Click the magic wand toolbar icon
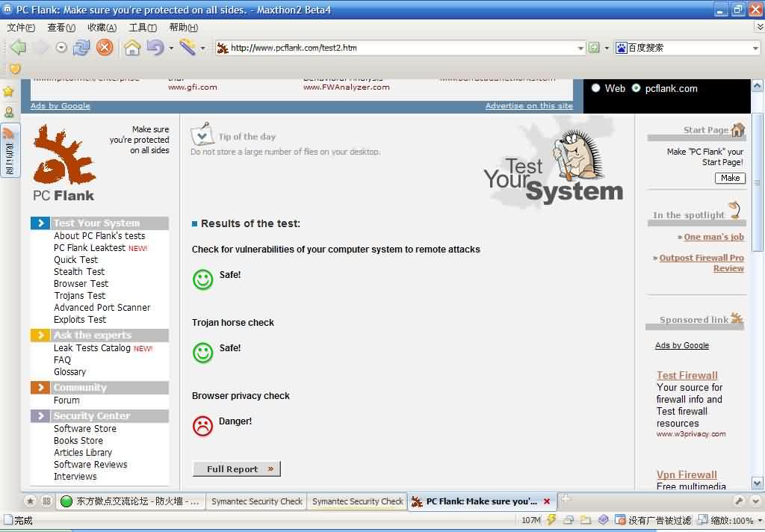 click(188, 47)
